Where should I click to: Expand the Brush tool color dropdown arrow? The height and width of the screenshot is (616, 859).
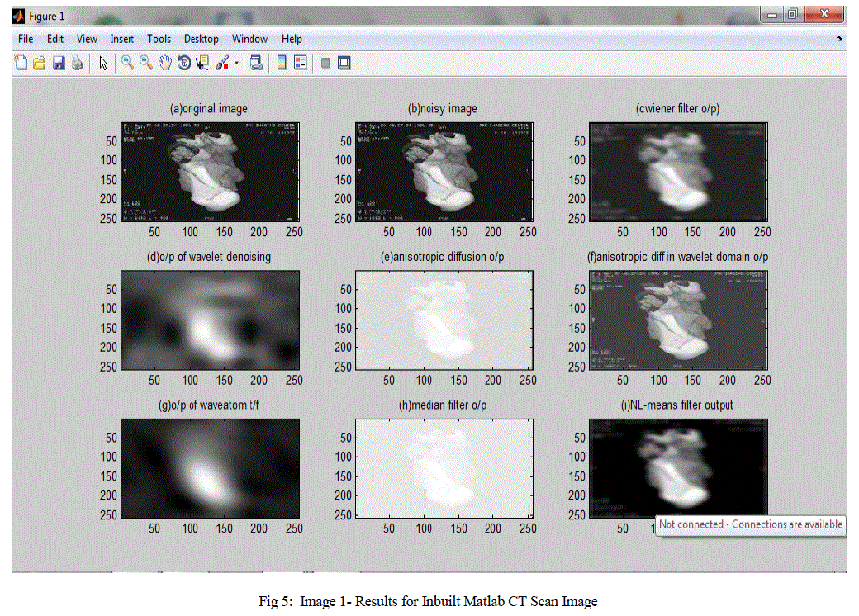click(x=236, y=63)
